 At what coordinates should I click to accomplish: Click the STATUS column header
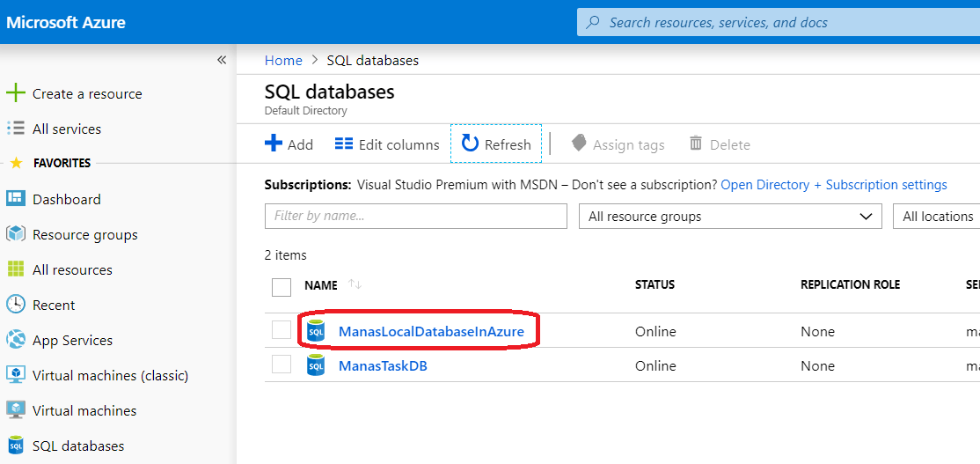(655, 284)
